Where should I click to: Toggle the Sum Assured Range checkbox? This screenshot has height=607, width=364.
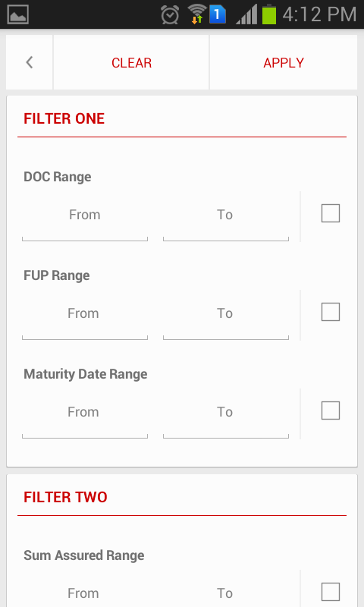[331, 592]
